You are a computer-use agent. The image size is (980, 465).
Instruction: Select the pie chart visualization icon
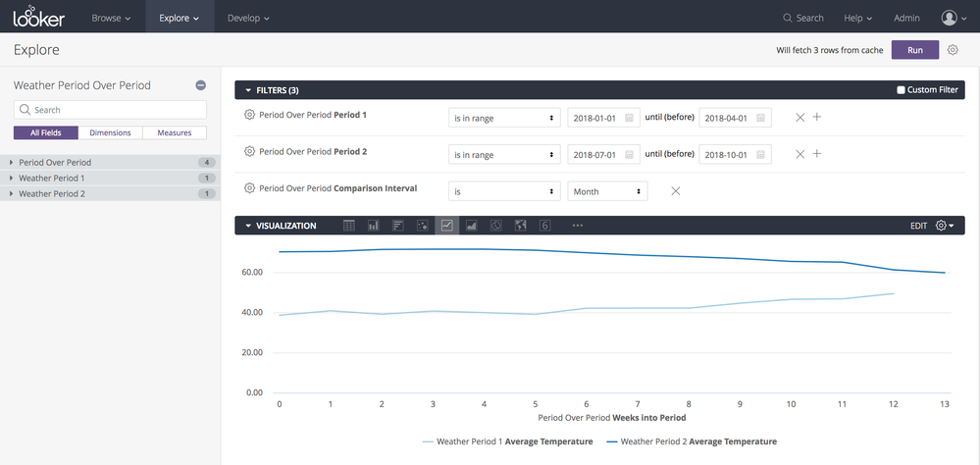[x=495, y=226]
